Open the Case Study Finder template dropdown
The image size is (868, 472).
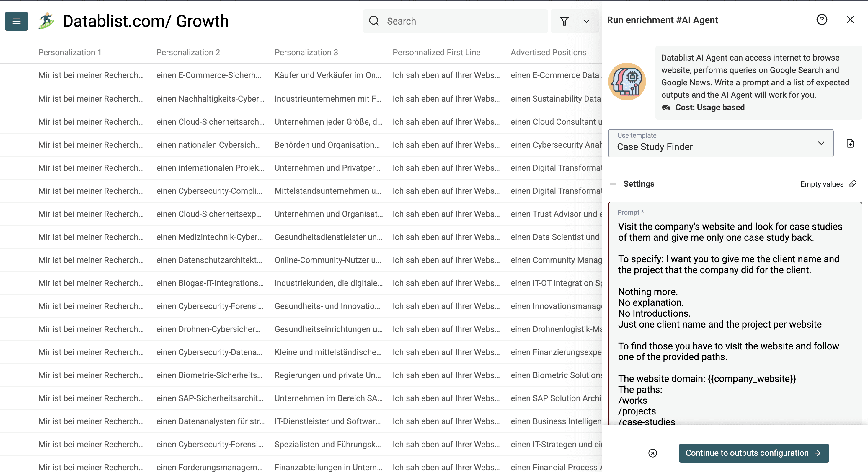click(x=720, y=143)
